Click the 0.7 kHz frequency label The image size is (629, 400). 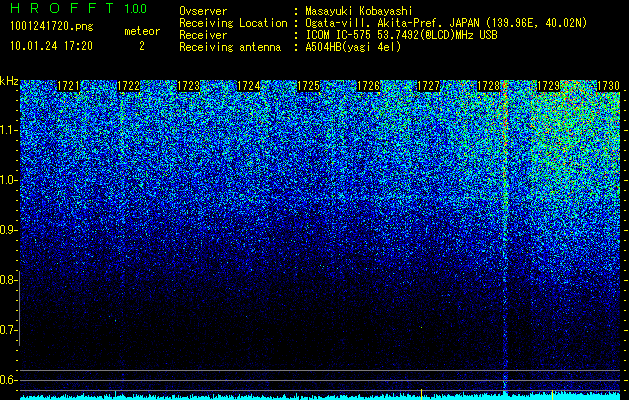click(x=8, y=330)
